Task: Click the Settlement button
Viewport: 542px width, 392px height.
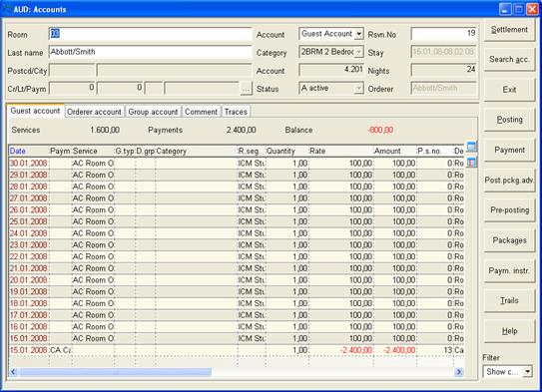Action: (x=509, y=30)
